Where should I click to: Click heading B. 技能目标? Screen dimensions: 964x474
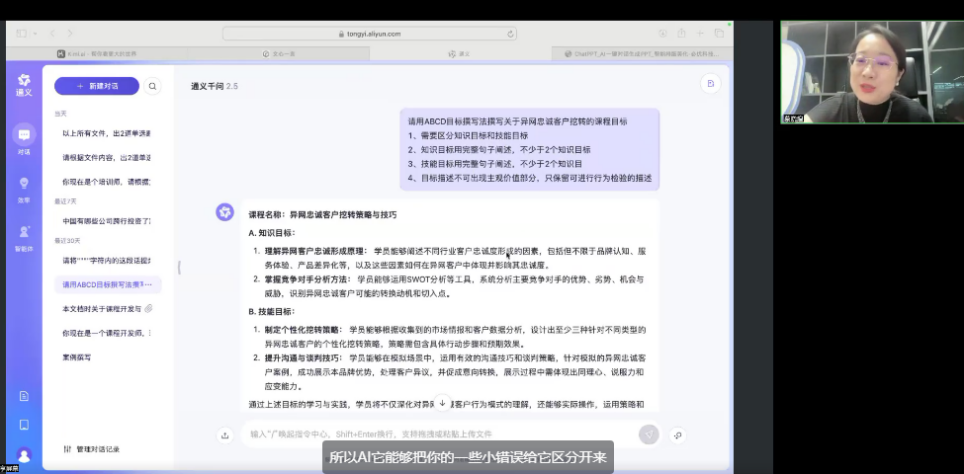click(272, 312)
